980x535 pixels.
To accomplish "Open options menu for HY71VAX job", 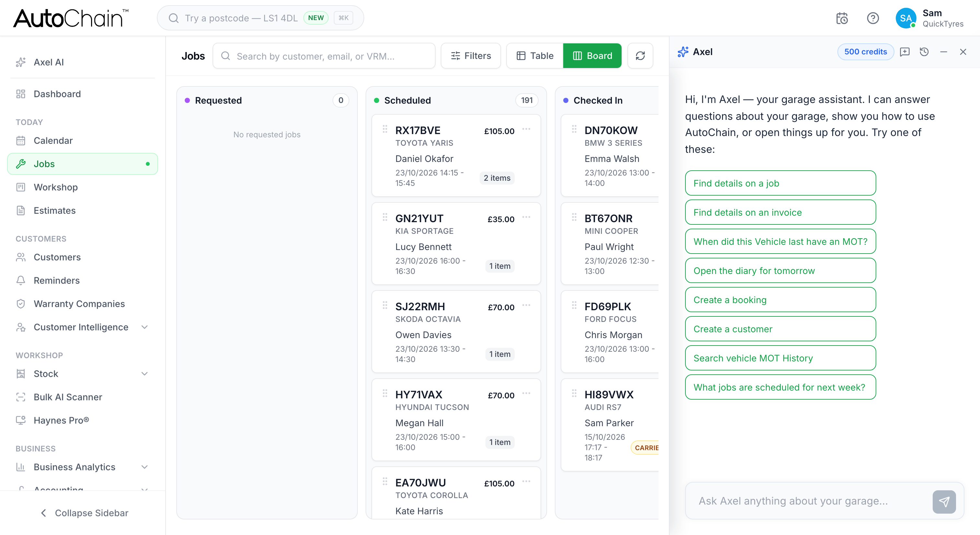I will 526,393.
